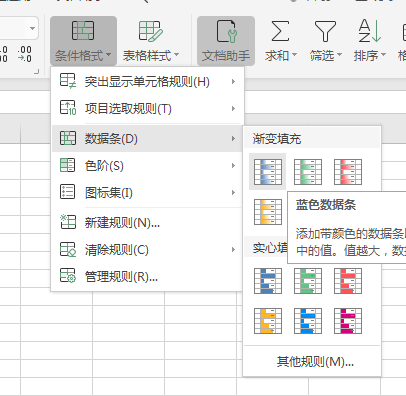
Task: Click the 新建规则 new rule icon
Action: click(x=68, y=222)
